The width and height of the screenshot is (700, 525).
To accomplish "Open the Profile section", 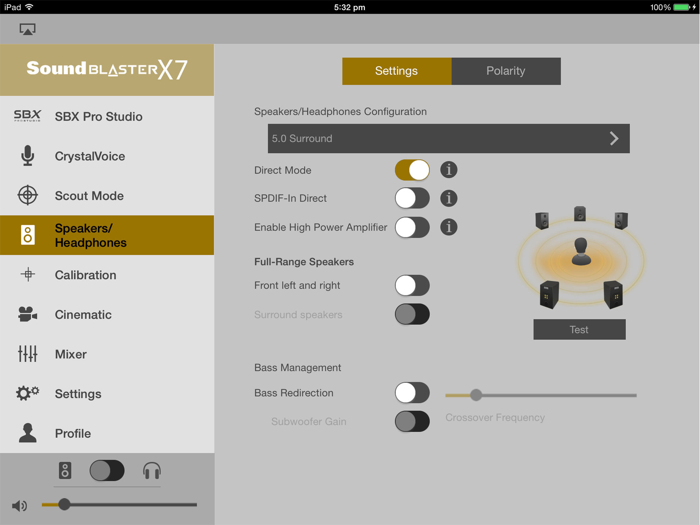I will (107, 433).
